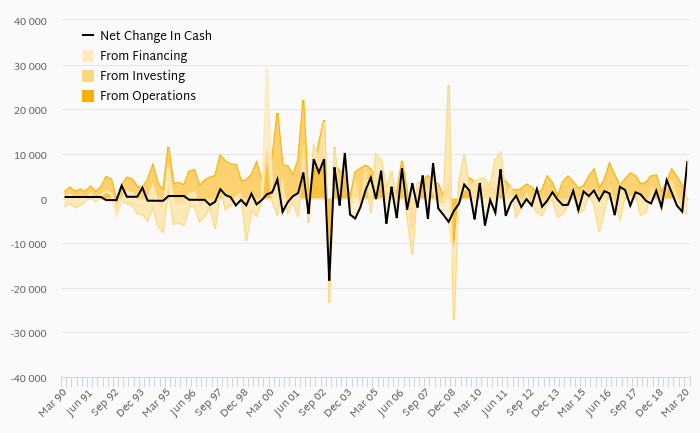Click the From Operations legend color swatch
The width and height of the screenshot is (700, 433).
click(x=88, y=96)
